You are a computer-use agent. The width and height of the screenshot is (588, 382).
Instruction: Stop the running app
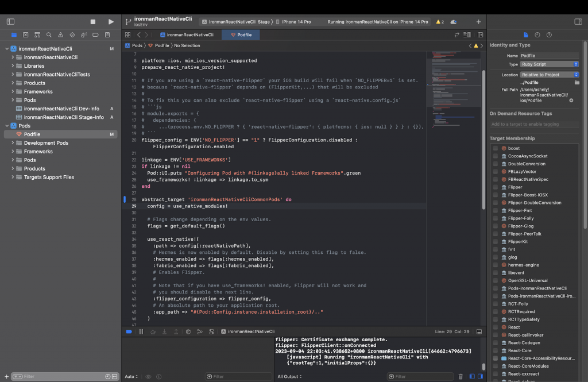point(93,22)
